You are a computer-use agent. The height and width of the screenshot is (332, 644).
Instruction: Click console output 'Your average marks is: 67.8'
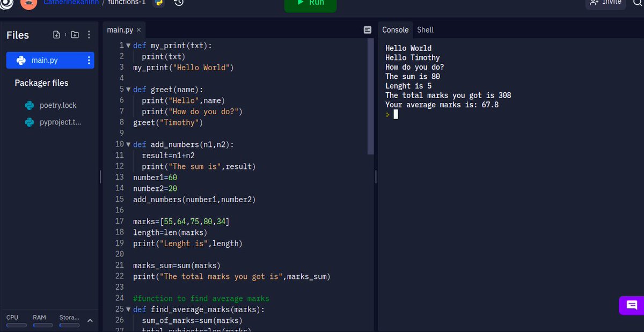pyautogui.click(x=442, y=105)
